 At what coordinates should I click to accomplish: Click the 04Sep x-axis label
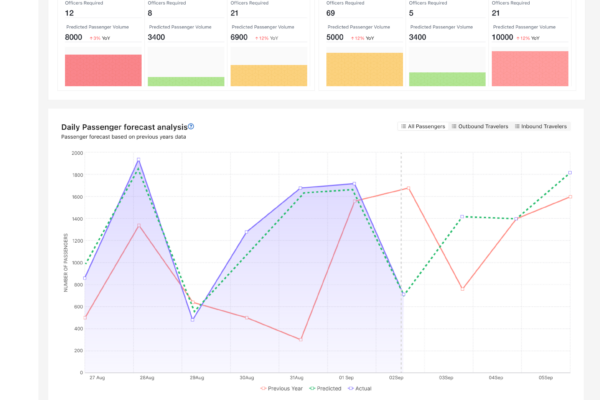496,378
